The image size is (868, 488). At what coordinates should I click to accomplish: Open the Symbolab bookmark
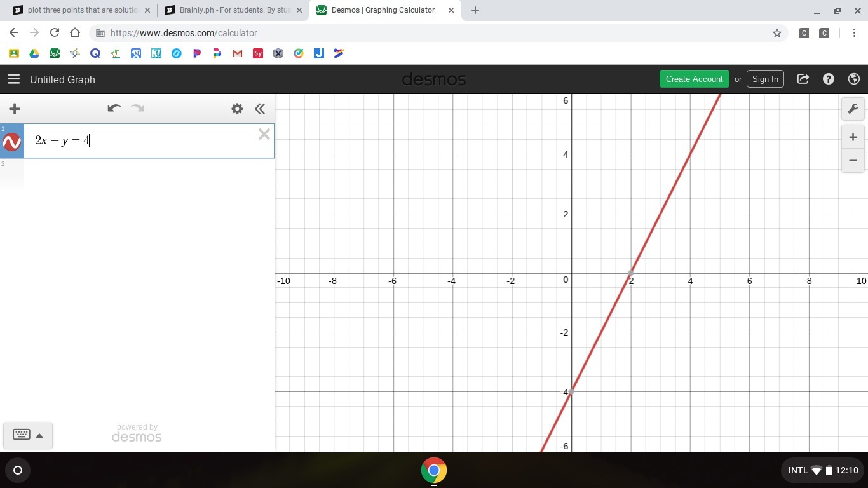(258, 53)
